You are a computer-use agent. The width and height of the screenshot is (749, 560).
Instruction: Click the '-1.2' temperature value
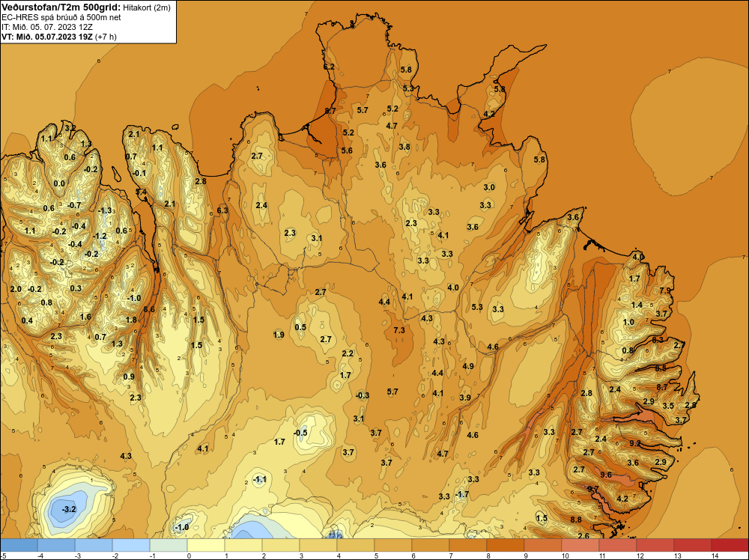(x=100, y=236)
